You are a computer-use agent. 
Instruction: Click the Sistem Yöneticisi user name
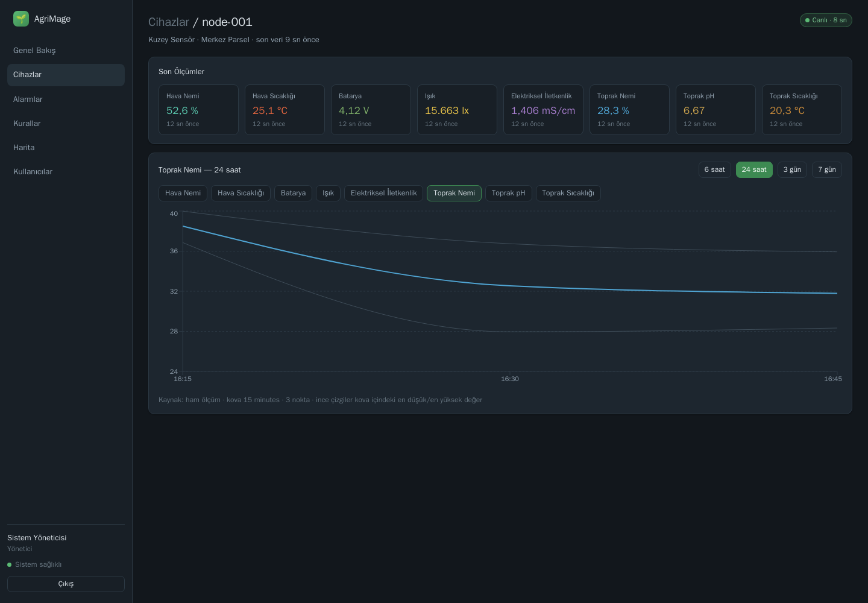37,538
